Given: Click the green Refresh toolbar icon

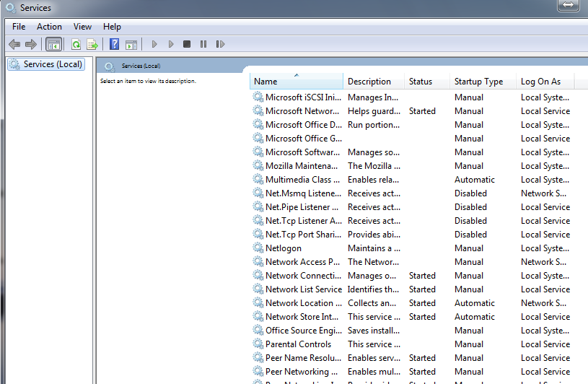Looking at the screenshot, I should tap(76, 45).
